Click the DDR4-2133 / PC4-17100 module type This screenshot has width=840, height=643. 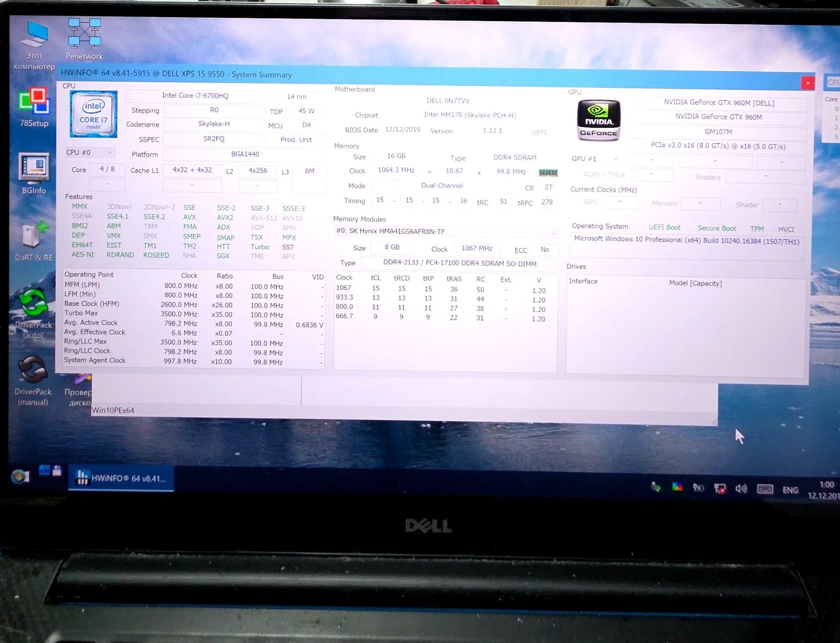coord(459,263)
